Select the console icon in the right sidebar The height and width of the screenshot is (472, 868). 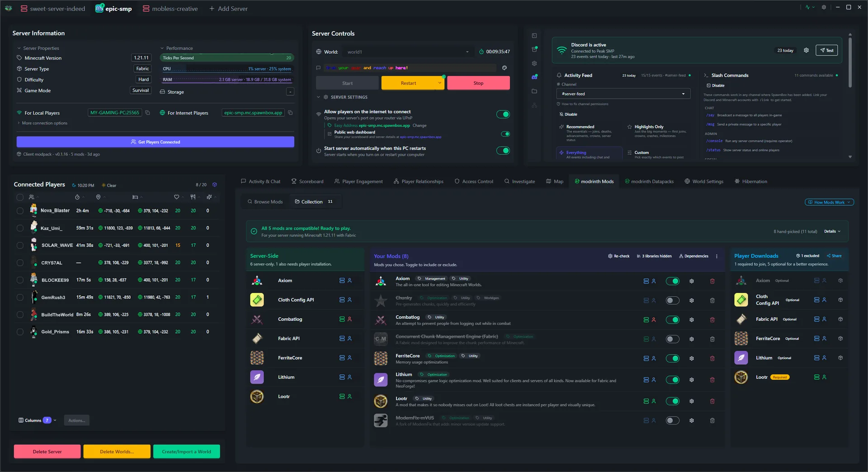[534, 36]
